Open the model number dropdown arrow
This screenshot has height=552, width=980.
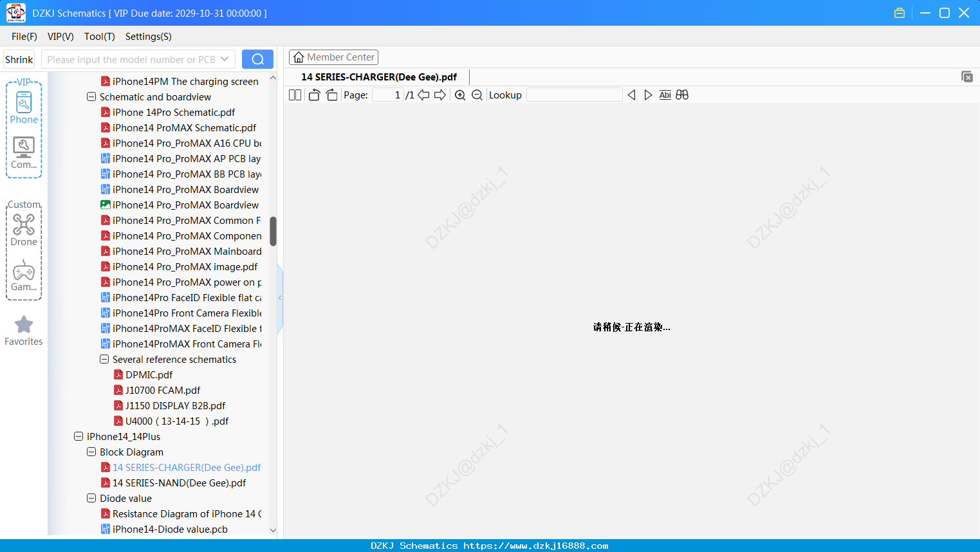coord(225,59)
